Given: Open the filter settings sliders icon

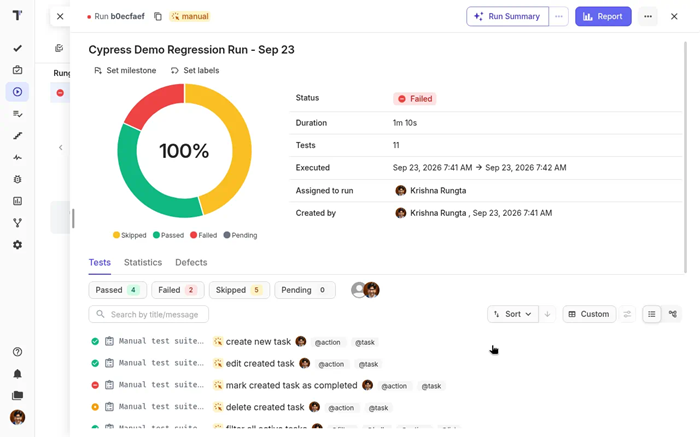Looking at the screenshot, I should coord(627,314).
